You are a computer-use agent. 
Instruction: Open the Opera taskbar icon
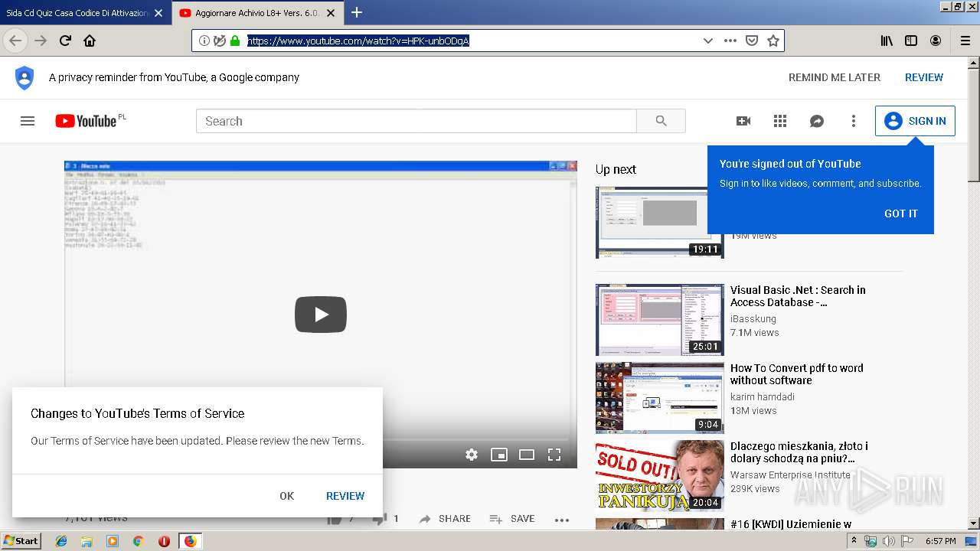pyautogui.click(x=164, y=541)
